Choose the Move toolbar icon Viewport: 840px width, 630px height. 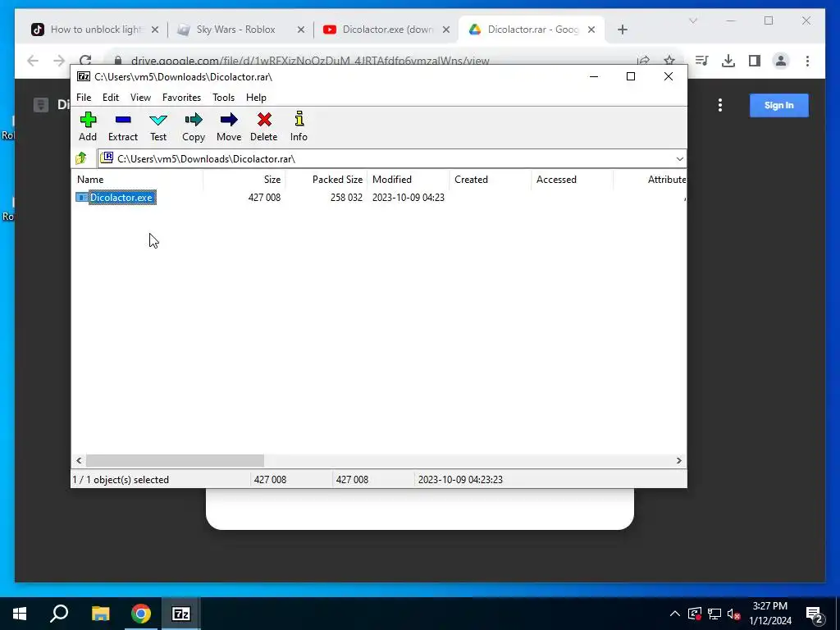229,127
